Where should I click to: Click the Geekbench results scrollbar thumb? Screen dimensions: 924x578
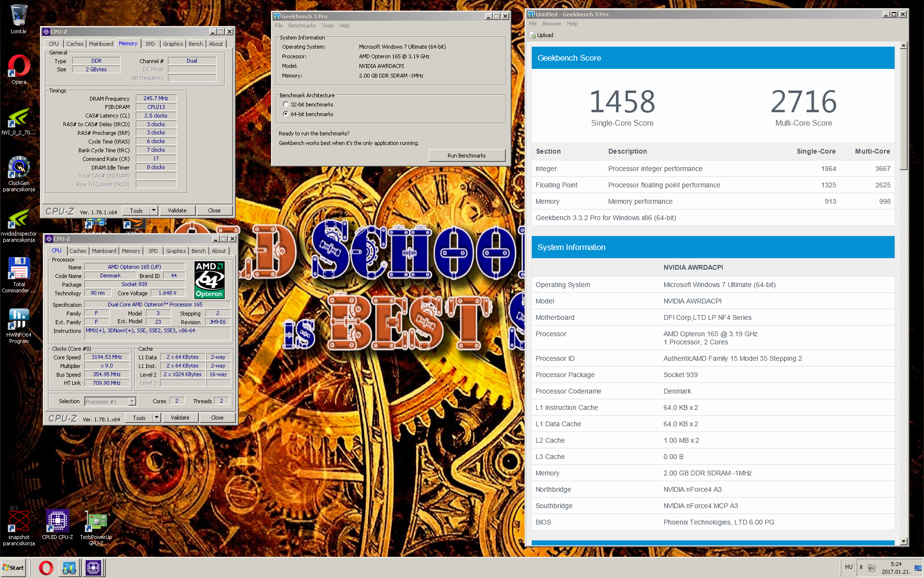point(903,109)
